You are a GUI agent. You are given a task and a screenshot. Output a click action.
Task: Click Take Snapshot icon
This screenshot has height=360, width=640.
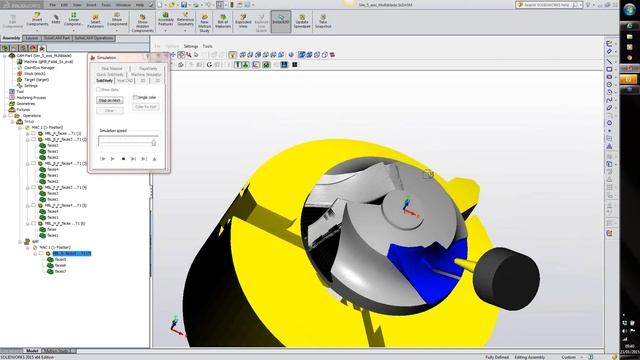click(323, 21)
